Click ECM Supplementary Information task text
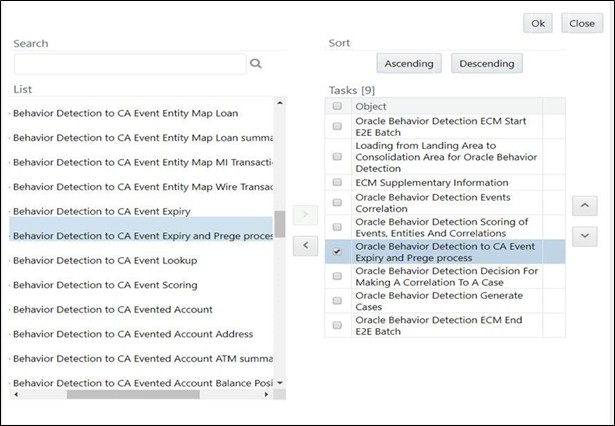The height and width of the screenshot is (426, 615). coord(432,183)
